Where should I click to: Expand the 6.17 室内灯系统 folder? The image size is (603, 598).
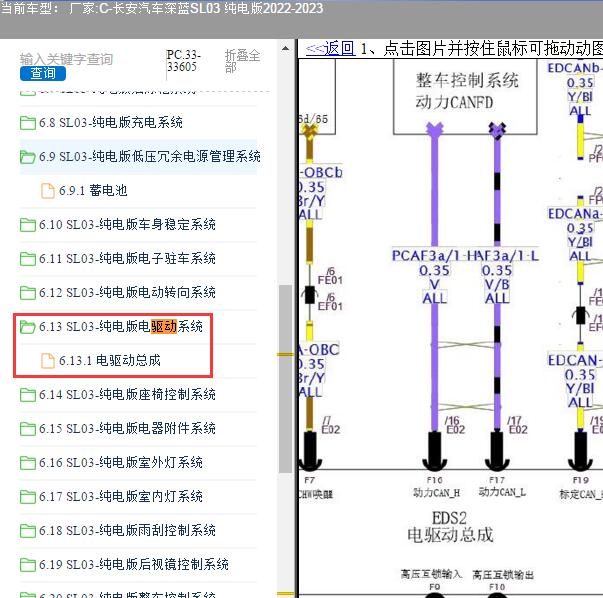pos(120,496)
